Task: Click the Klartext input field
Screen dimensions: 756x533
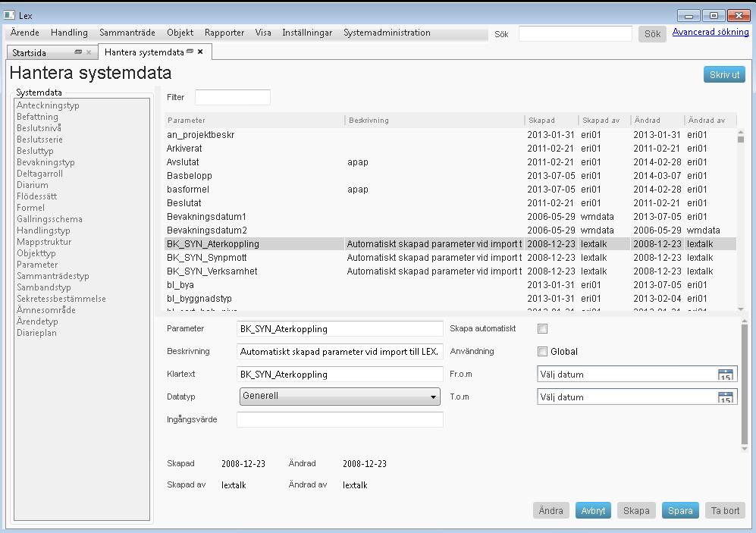Action: click(x=340, y=374)
